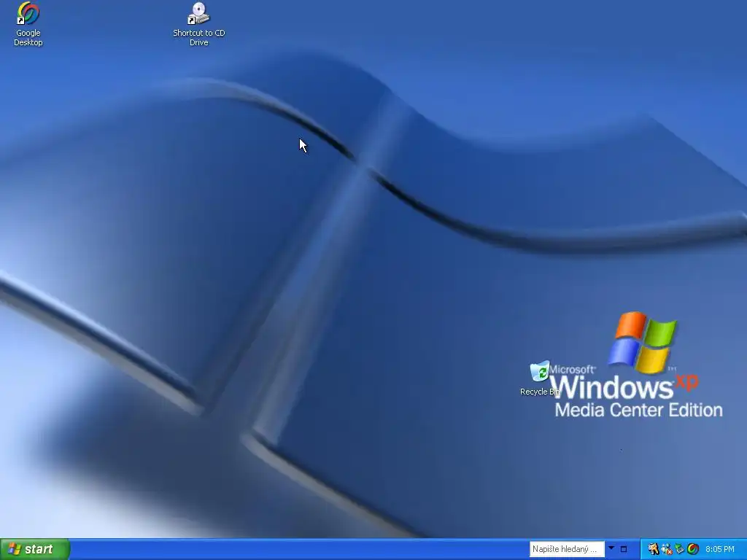Click the deskbar square window button
747x560 pixels.
(x=624, y=549)
